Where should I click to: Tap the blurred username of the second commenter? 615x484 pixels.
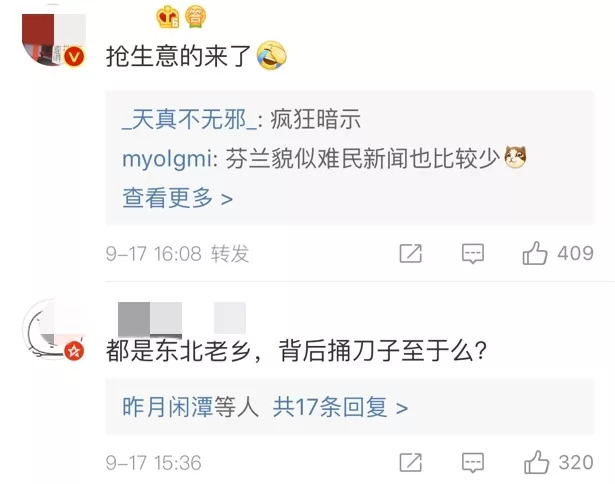click(x=182, y=318)
